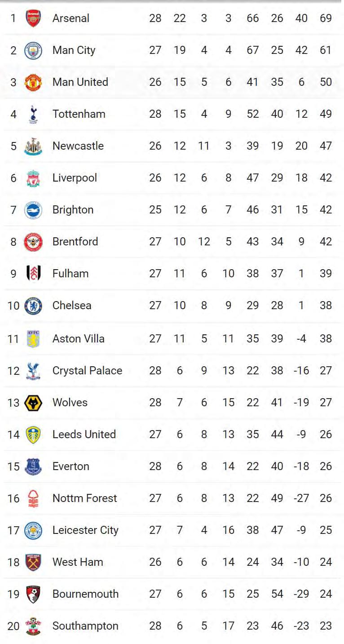Select the Brentford bee badge

(33, 242)
